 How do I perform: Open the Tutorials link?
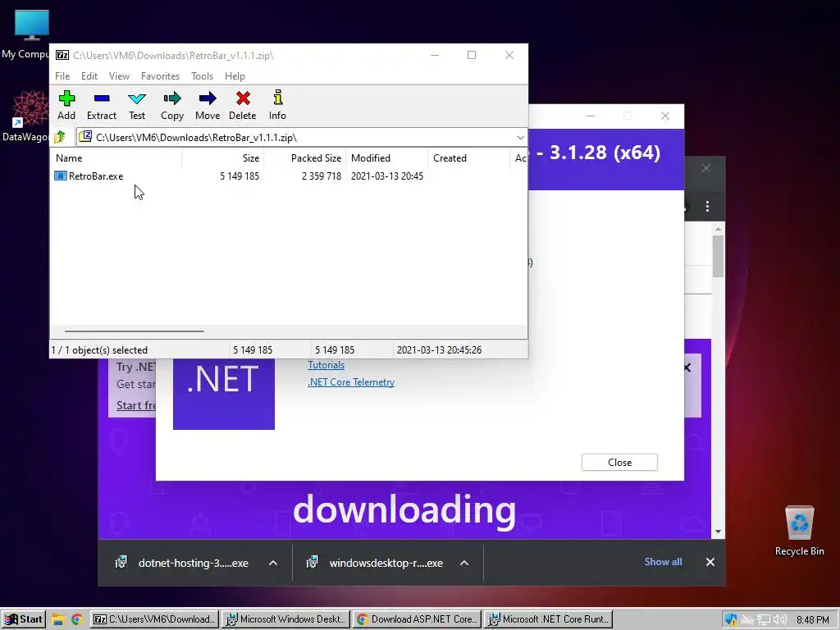coord(326,365)
